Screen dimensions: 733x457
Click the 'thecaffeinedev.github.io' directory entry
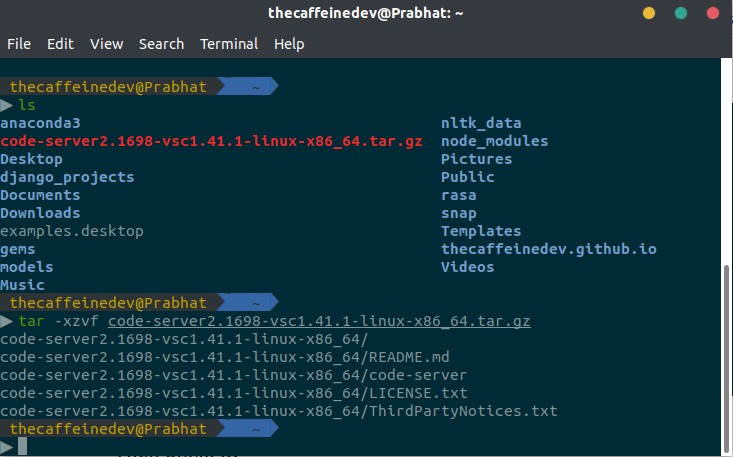click(x=549, y=249)
